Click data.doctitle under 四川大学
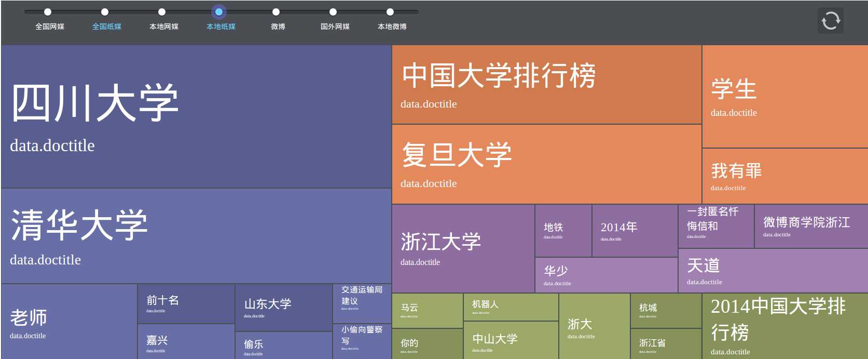868x359 pixels. point(52,145)
